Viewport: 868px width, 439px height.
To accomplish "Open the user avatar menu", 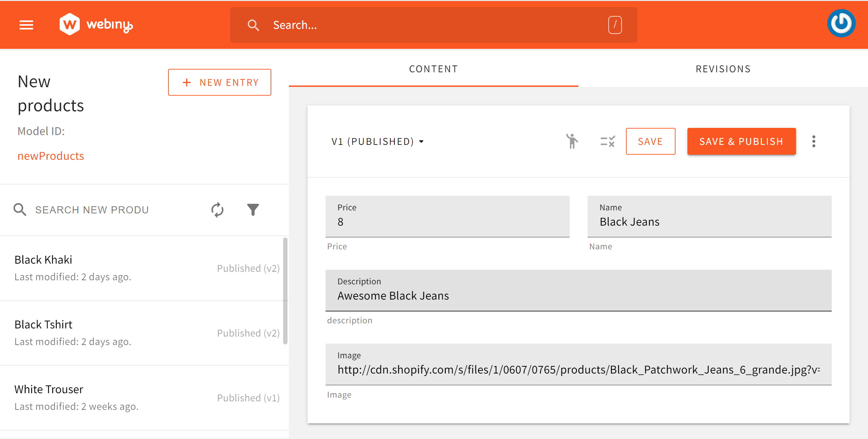I will tap(841, 23).
